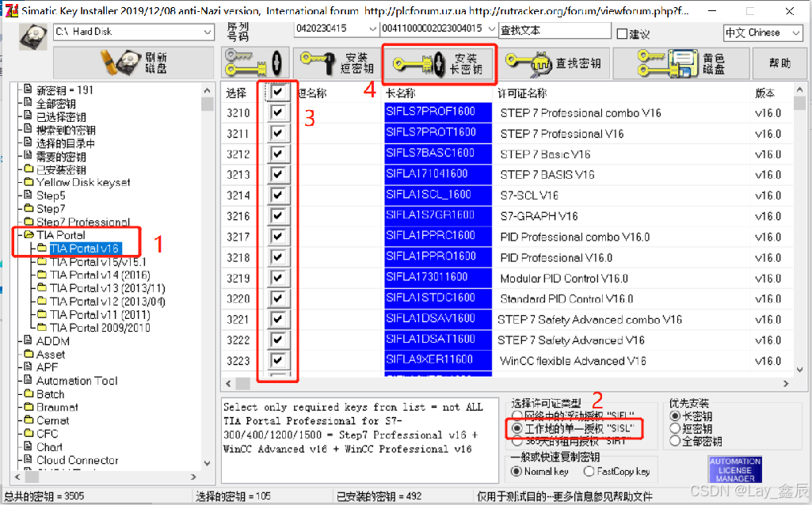
Task: Select TIA Portal v11 (2011) folder
Action: (100, 314)
